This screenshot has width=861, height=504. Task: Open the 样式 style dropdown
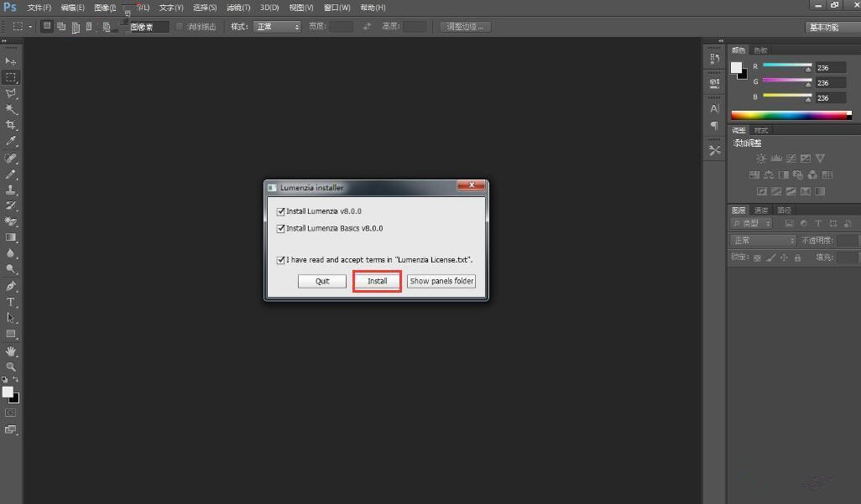pos(277,26)
